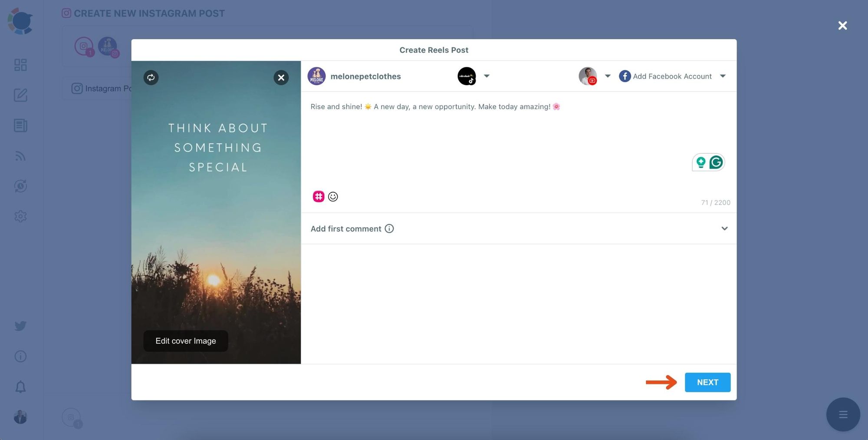This screenshot has width=868, height=440.
Task: Open the compose post icon in sidebar
Action: click(x=20, y=95)
